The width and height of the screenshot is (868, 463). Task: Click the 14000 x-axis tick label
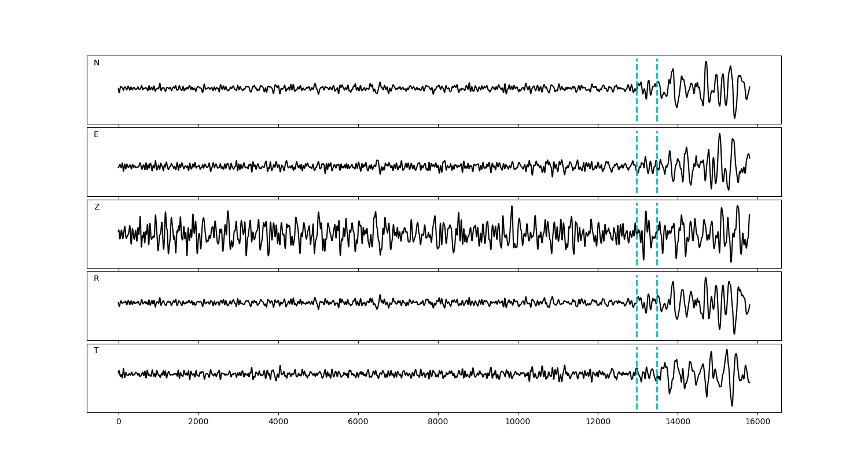coord(678,422)
